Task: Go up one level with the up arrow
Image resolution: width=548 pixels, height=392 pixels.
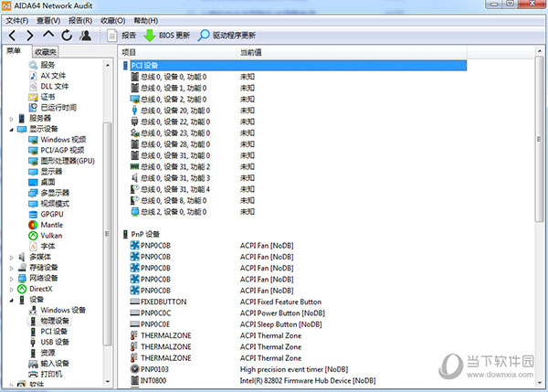Action: click(48, 35)
